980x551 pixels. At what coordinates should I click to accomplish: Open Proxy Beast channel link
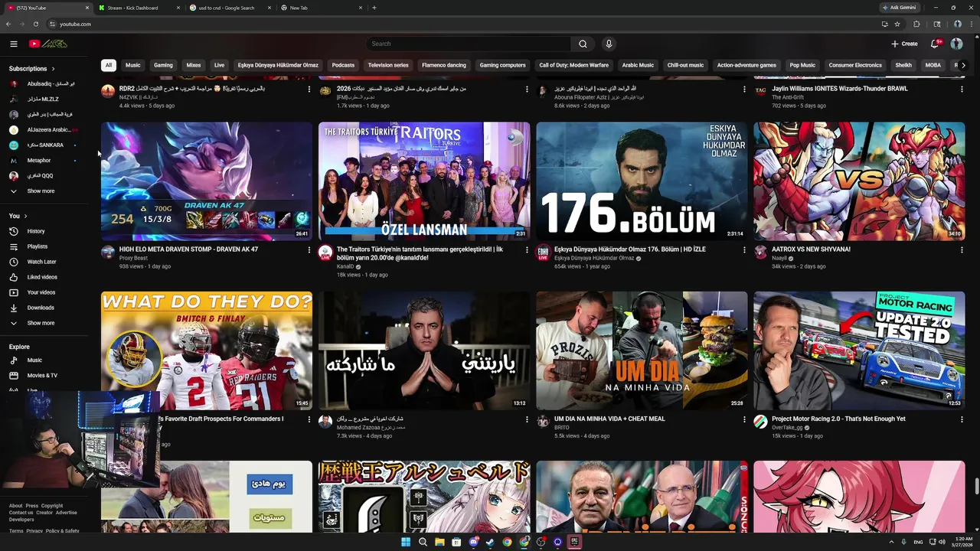coord(133,258)
